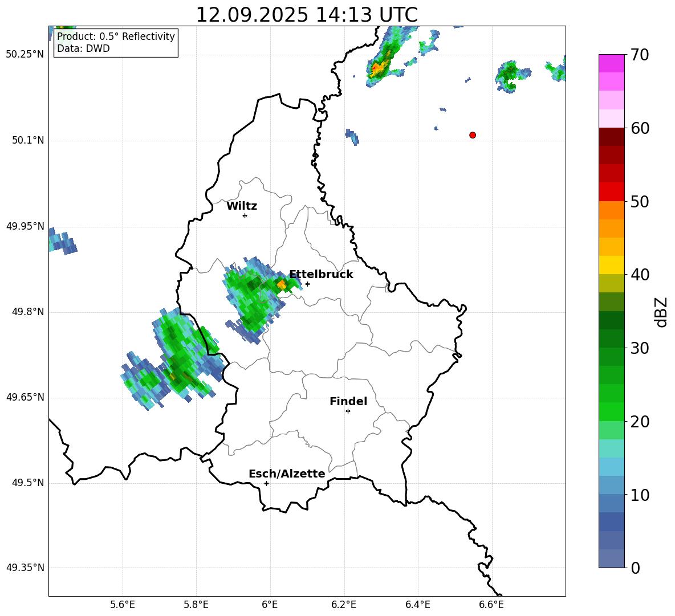
Task: Click the Esch/Alzette station cross marker
Action: pos(266,483)
